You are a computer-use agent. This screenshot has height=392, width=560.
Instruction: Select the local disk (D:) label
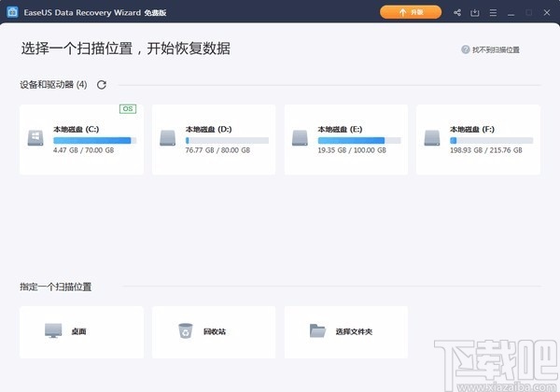208,129
